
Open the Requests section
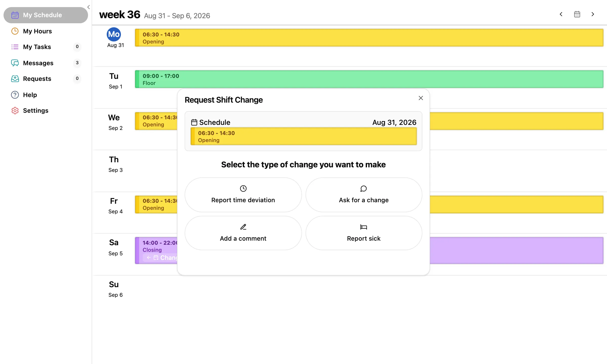click(x=46, y=79)
